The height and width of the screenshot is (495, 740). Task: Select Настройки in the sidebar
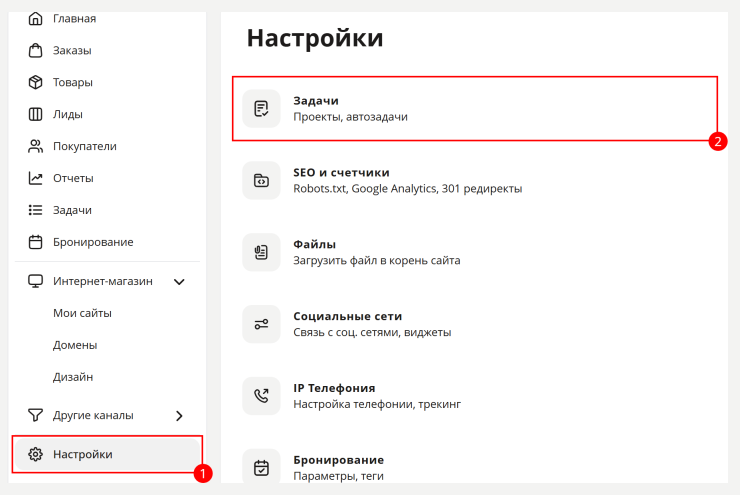[108, 454]
